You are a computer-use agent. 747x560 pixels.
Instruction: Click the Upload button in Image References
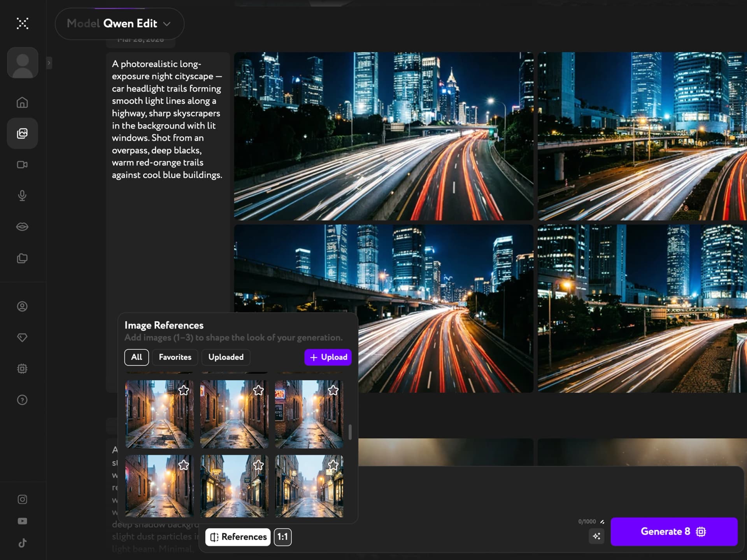click(328, 357)
